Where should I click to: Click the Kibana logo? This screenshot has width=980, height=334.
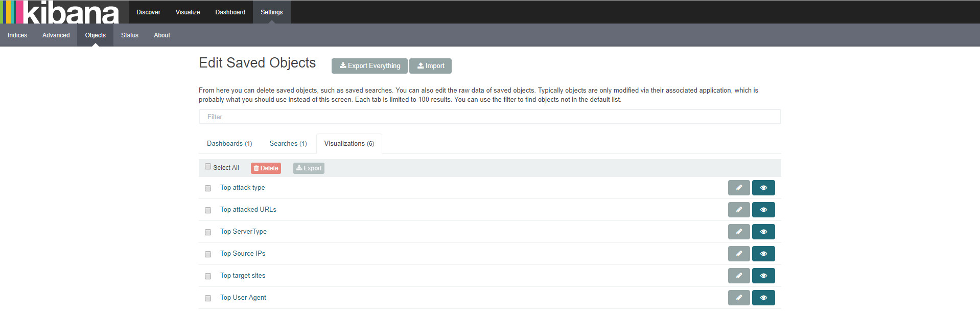tap(60, 12)
